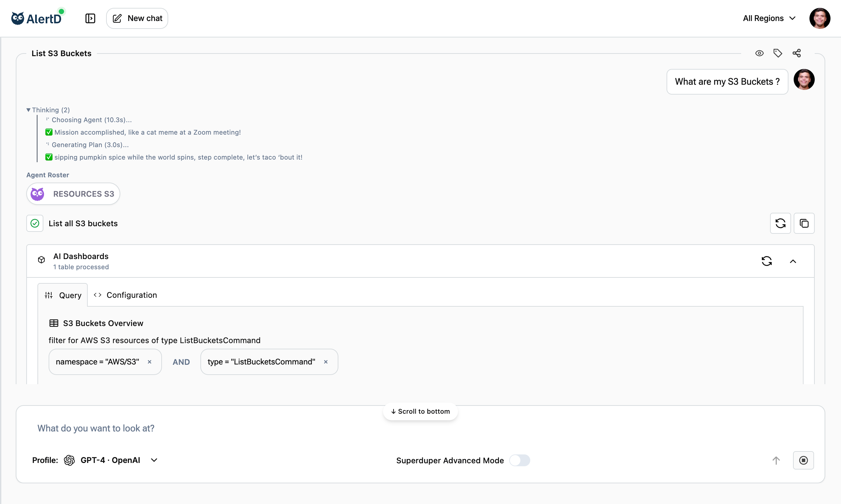
Task: Open the user profile avatar menu
Action: point(820,18)
